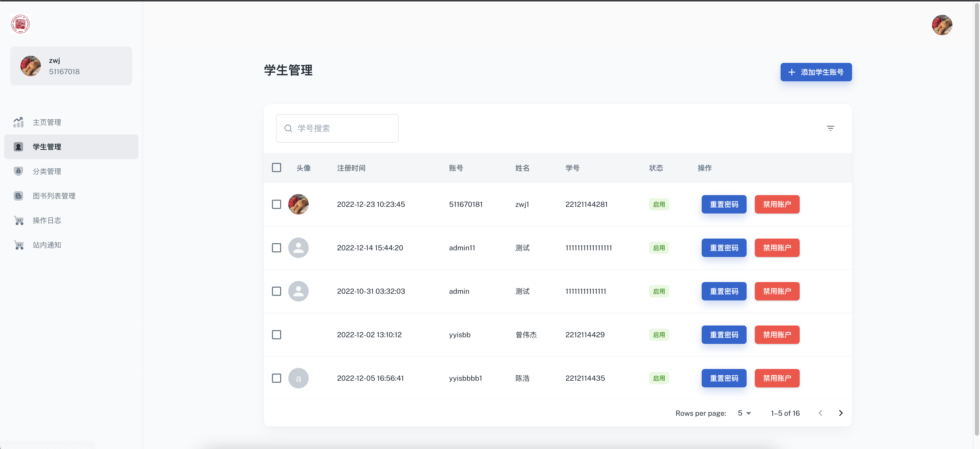Select the 分类管理 sidebar item
Image resolution: width=980 pixels, height=449 pixels.
[46, 171]
